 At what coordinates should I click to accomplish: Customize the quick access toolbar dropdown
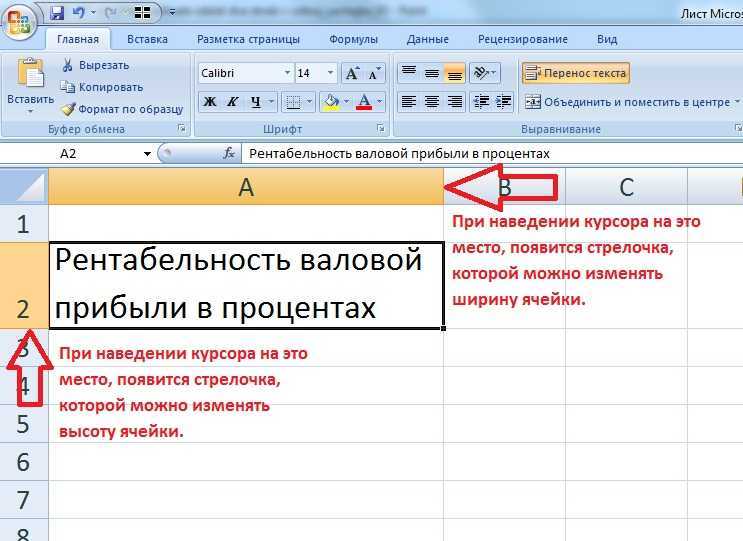(x=172, y=13)
